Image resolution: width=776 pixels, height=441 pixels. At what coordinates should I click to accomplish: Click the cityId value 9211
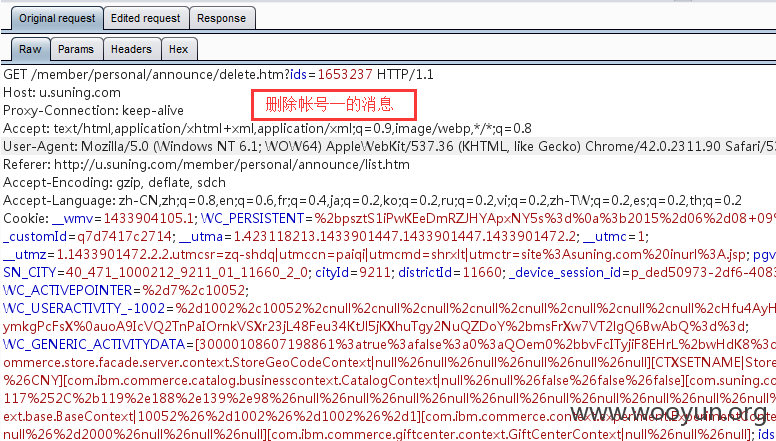374,273
